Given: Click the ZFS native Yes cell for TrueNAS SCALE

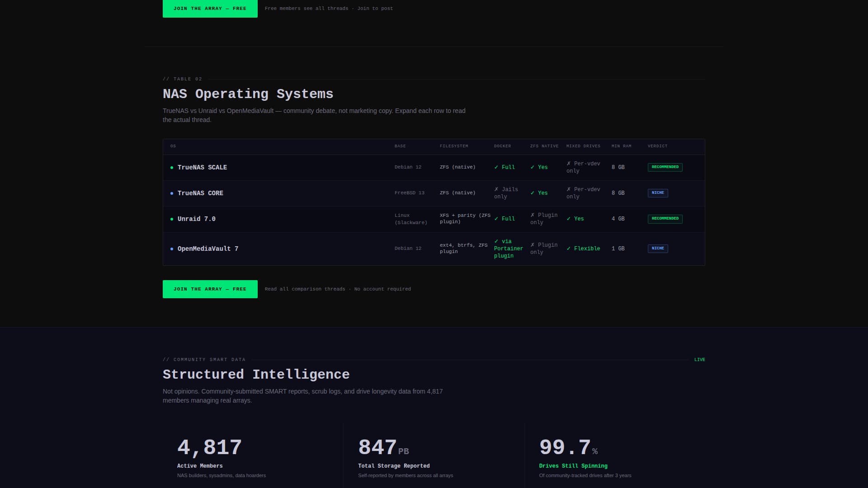Looking at the screenshot, I should [539, 168].
